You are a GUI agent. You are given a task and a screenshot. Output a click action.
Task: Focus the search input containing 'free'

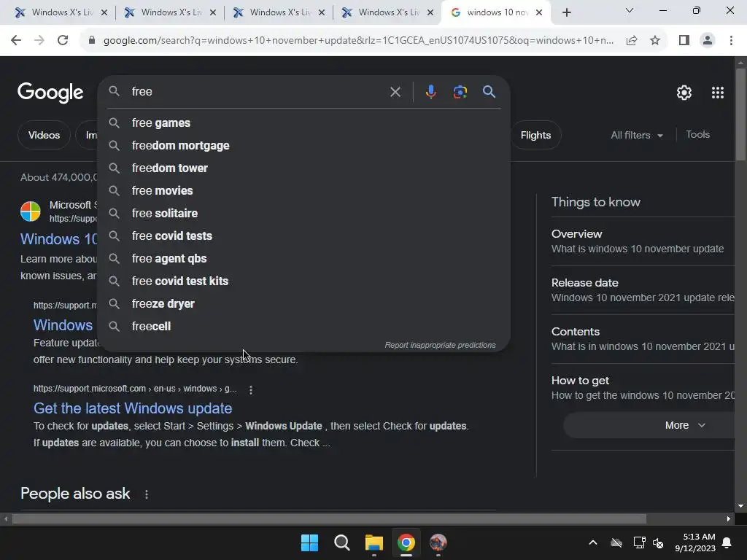pos(258,91)
